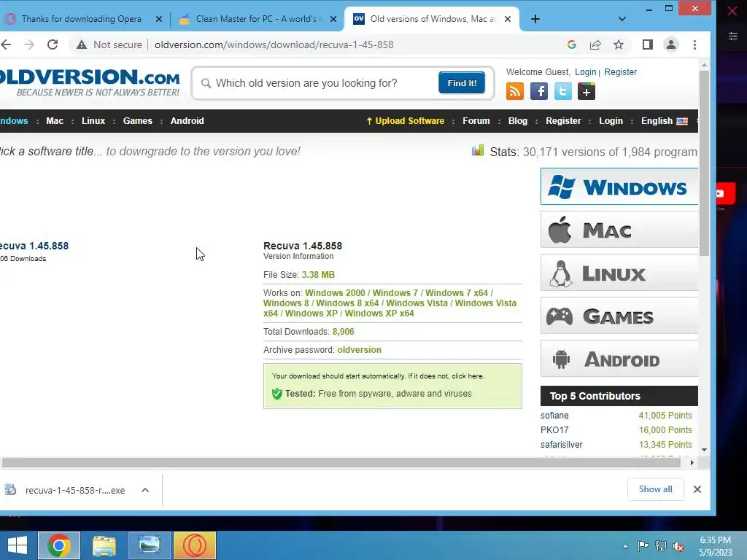747x560 pixels.
Task: Open the English language selector
Action: (664, 121)
